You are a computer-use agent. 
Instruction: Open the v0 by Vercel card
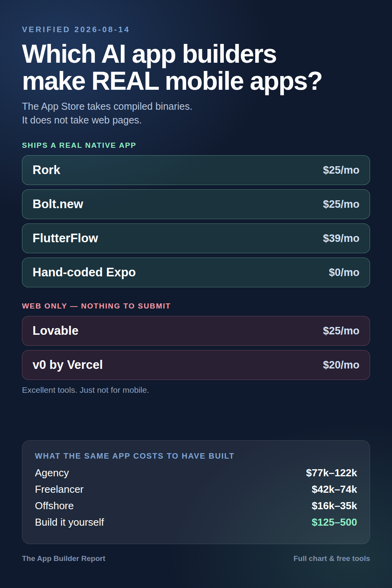pyautogui.click(x=196, y=365)
